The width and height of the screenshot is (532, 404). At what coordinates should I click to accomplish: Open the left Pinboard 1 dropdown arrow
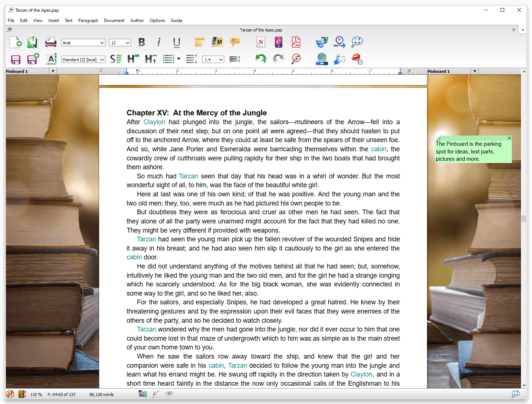pyautogui.click(x=53, y=71)
